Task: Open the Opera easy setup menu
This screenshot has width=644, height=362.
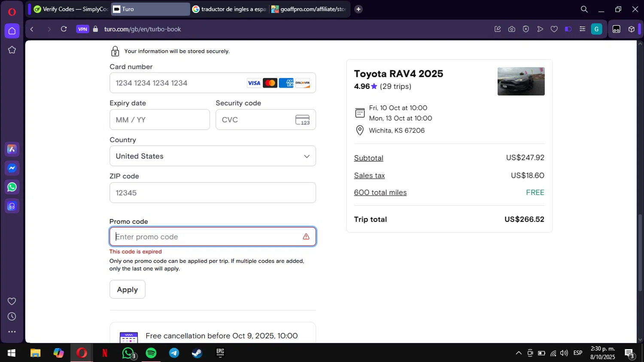Action: tap(582, 29)
